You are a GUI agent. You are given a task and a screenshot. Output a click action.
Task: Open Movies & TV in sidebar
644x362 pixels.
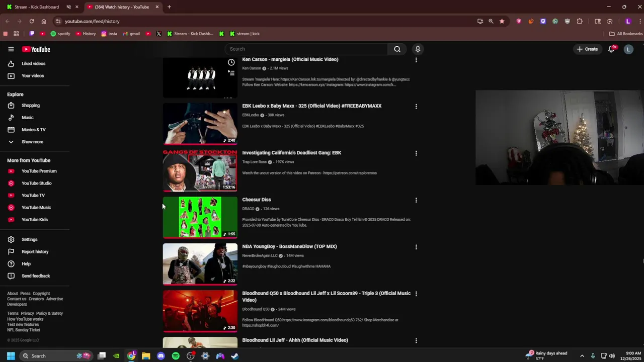point(33,130)
